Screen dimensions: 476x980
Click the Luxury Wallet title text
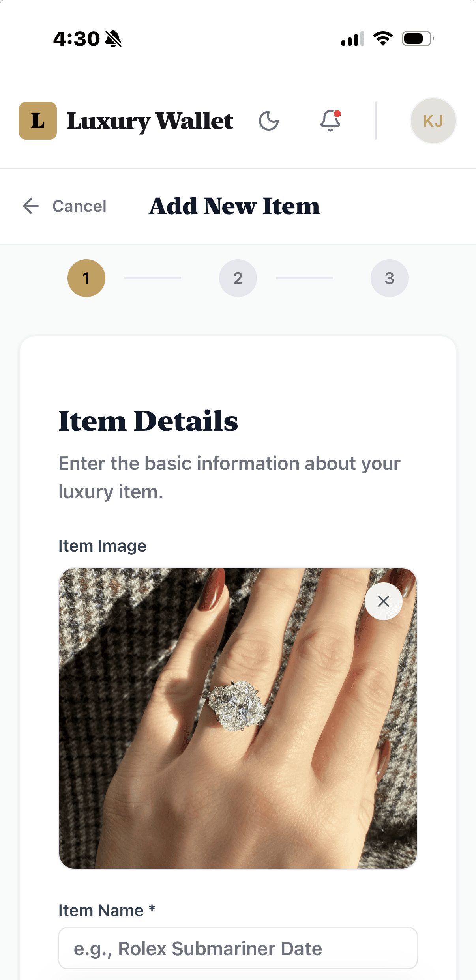coord(150,121)
